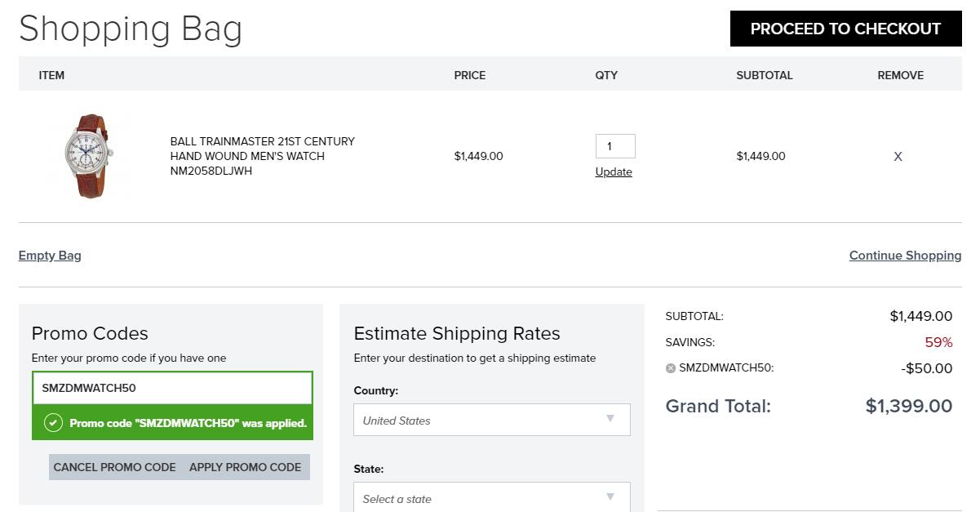Click the order summary subtotal amount $1,449.00
The image size is (980, 512).
[921, 316]
